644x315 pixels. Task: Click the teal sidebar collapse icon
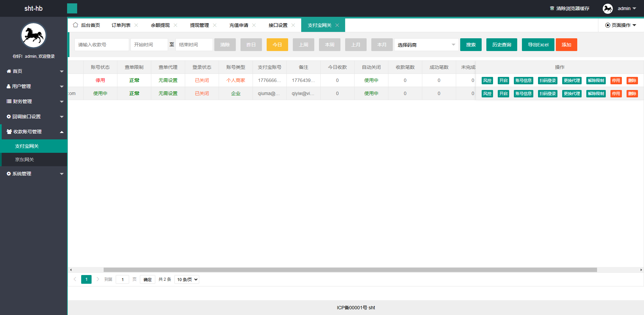(x=72, y=8)
